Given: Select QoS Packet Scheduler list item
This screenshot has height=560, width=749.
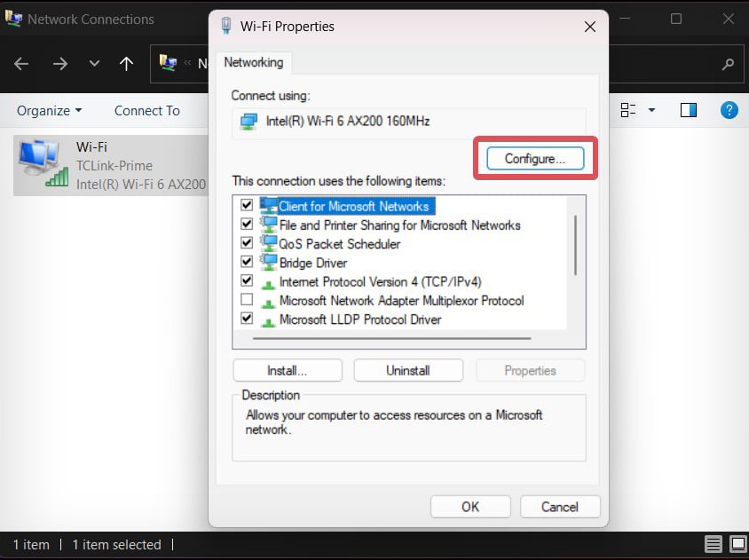Looking at the screenshot, I should coord(340,244).
